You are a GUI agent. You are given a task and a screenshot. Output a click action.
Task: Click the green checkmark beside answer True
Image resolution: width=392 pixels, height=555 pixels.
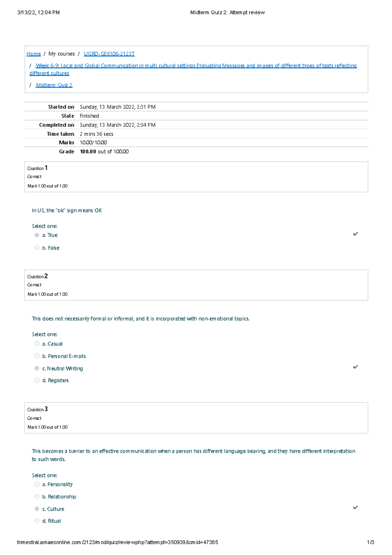(x=355, y=234)
